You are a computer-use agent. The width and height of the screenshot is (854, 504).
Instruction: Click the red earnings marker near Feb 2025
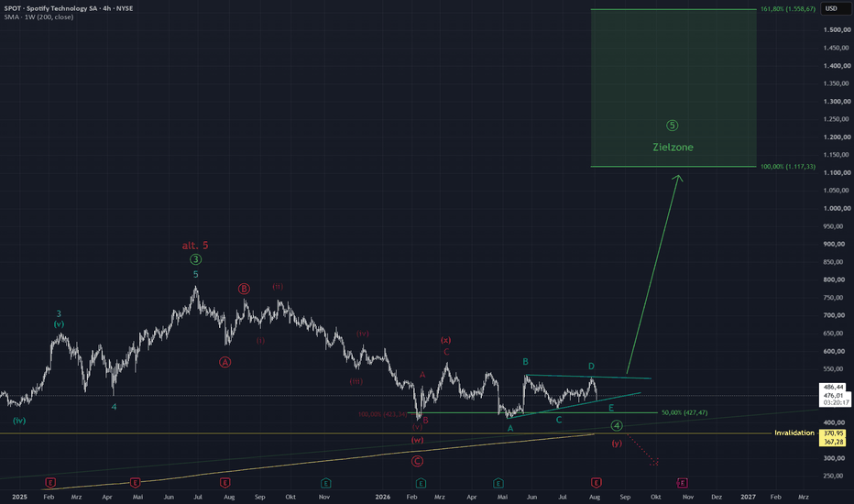(50, 483)
